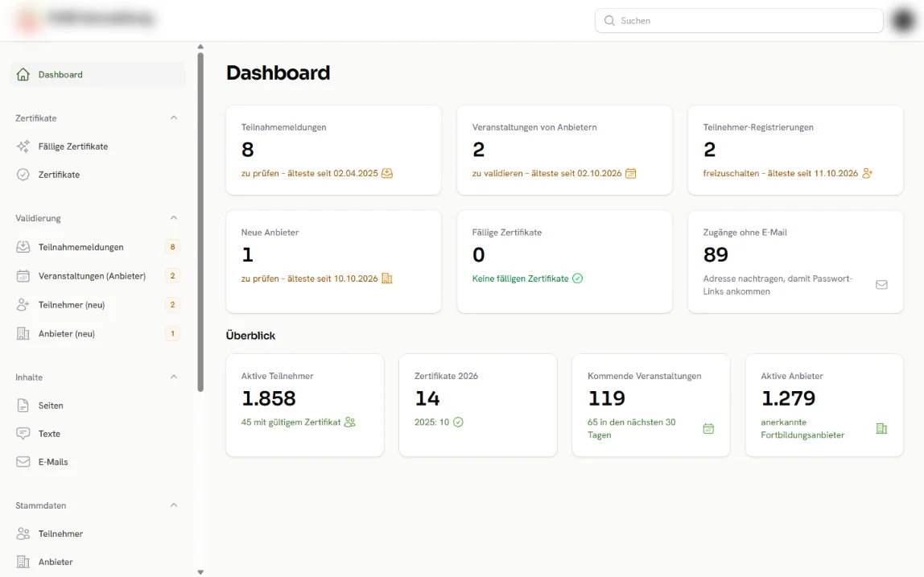The height and width of the screenshot is (577, 924).
Task: Click the 1.279 value in Aktive Anbieter
Action: click(789, 398)
